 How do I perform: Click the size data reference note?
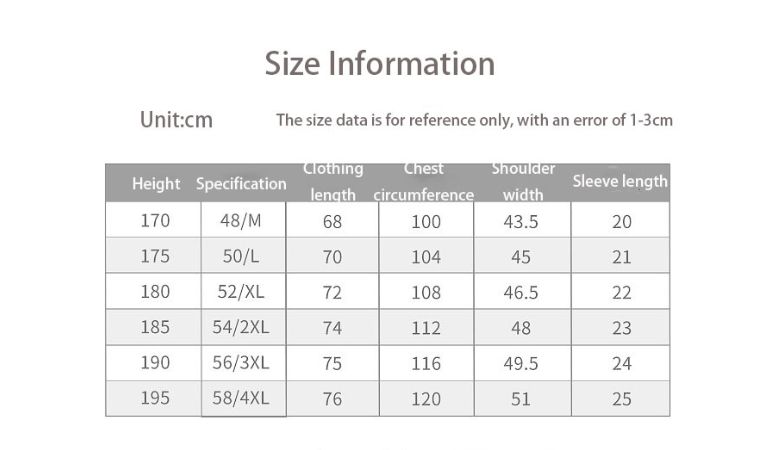tap(474, 121)
